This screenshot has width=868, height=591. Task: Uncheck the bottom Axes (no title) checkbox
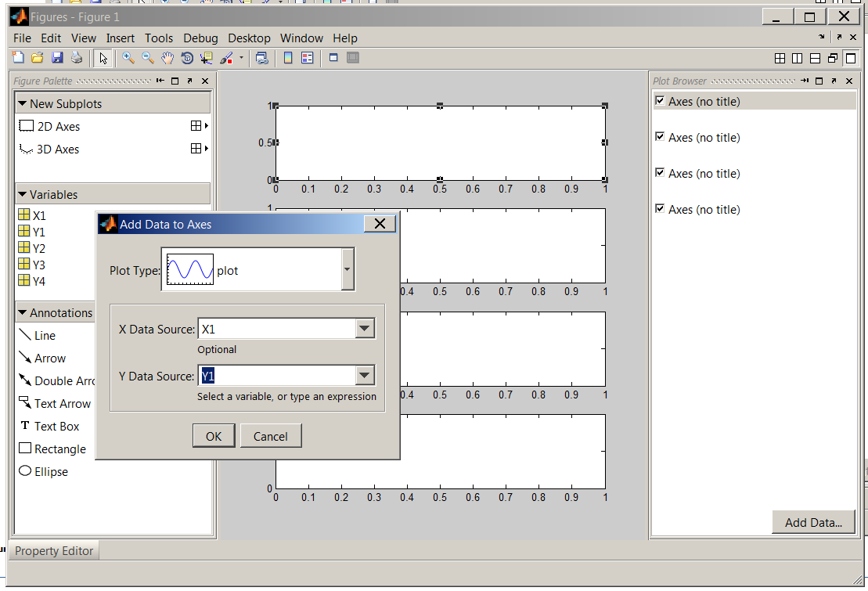tap(657, 209)
